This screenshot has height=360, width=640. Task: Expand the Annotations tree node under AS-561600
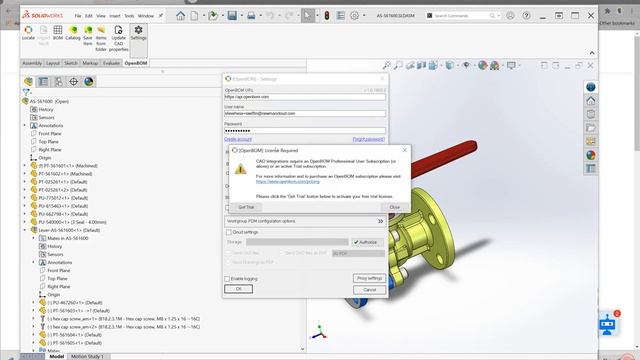click(25, 126)
